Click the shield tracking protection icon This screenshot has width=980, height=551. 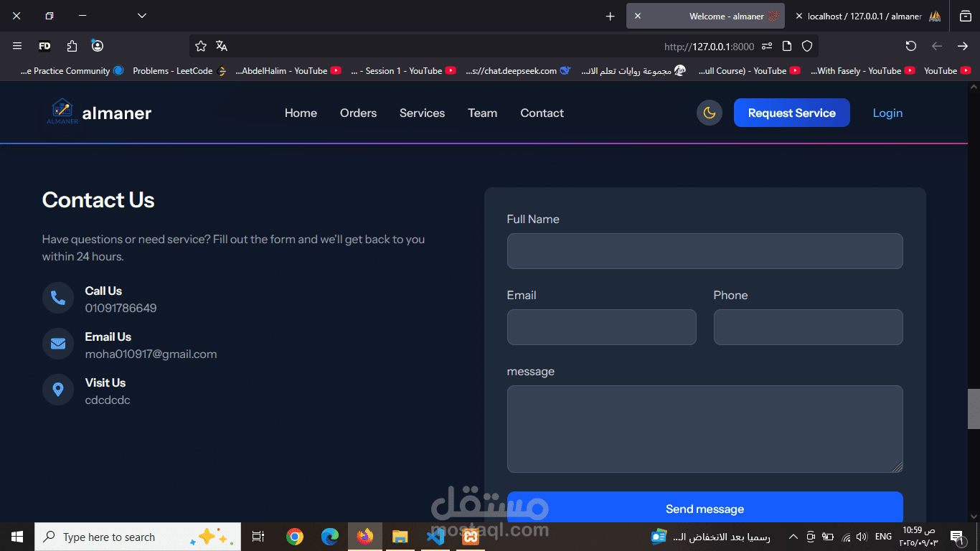click(x=807, y=46)
